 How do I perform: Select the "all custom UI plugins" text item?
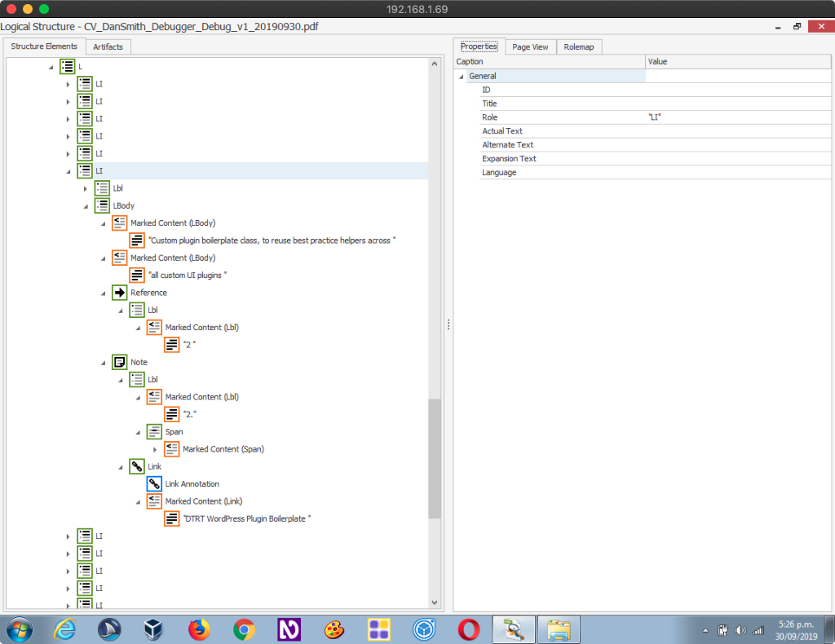click(188, 276)
